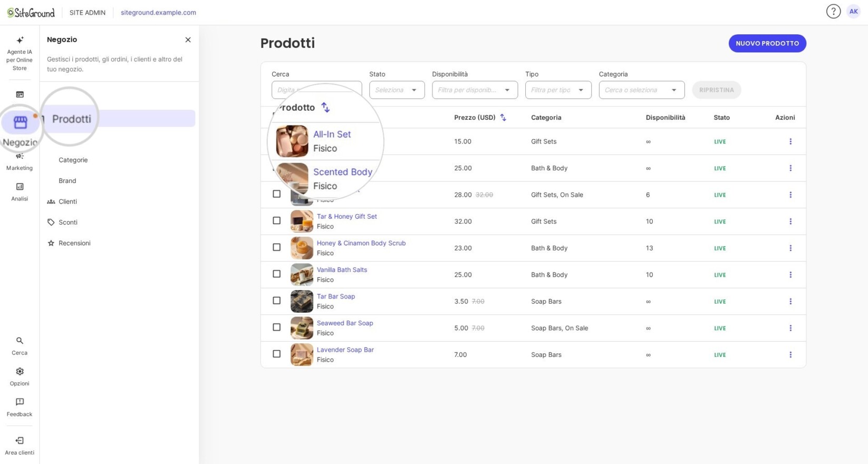Open the Tipo filter dropdown
868x464 pixels.
coord(558,90)
